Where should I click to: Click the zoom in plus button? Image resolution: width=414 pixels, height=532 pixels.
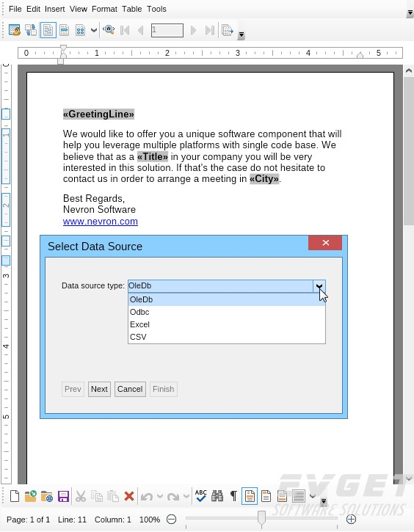click(351, 519)
